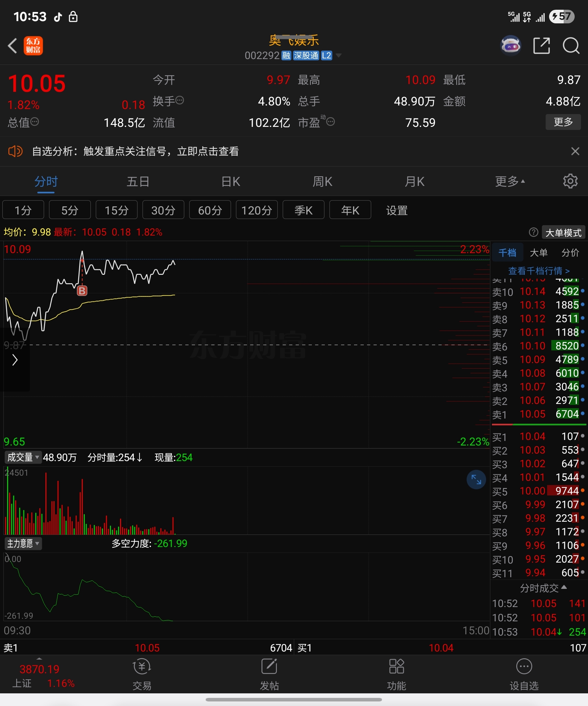Viewport: 588px width, 706px height.
Task: Select the 15分 period button
Action: [116, 210]
